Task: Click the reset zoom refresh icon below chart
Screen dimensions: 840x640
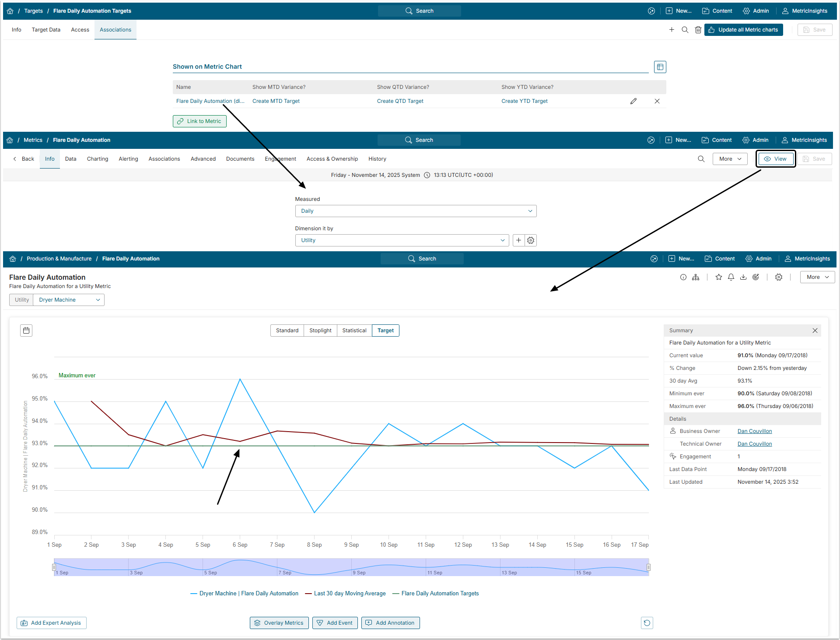Action: pyautogui.click(x=647, y=623)
